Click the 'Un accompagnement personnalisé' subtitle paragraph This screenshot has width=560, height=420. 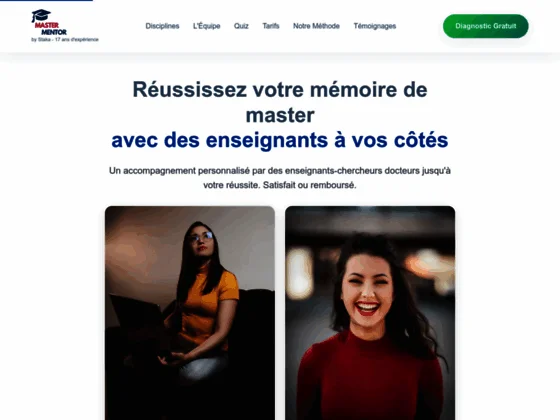pos(280,178)
